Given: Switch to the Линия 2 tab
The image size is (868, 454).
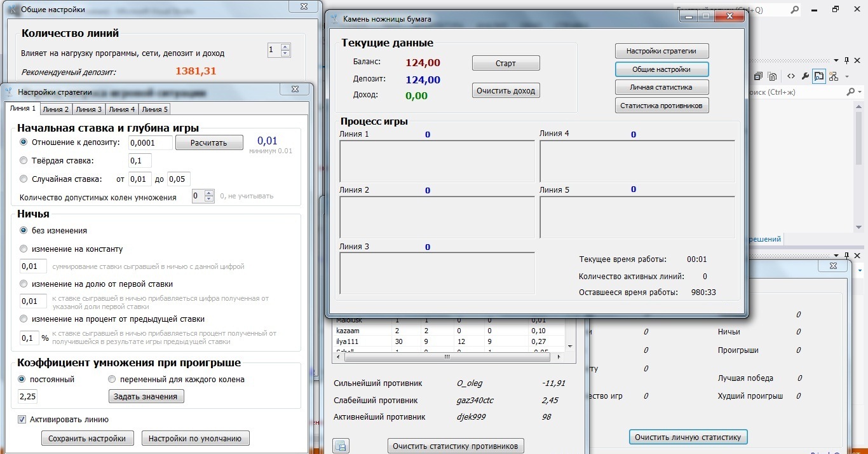Looking at the screenshot, I should 56,109.
